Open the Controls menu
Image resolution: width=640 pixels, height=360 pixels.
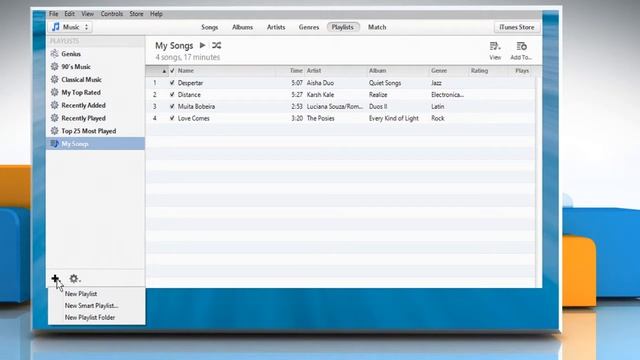(112, 14)
